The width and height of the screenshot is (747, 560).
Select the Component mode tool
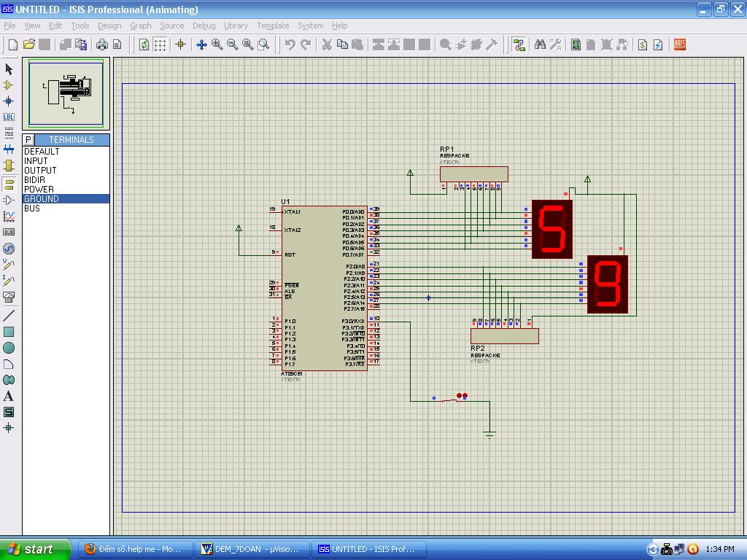[x=9, y=85]
